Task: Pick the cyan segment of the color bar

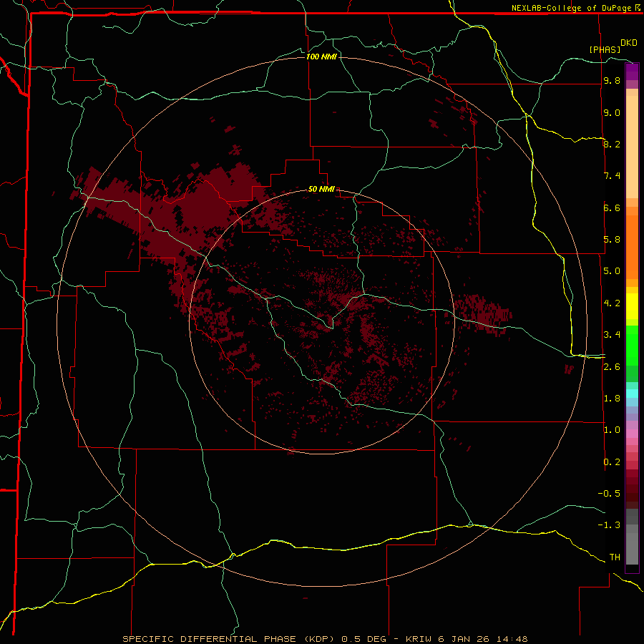Action: 632,394
